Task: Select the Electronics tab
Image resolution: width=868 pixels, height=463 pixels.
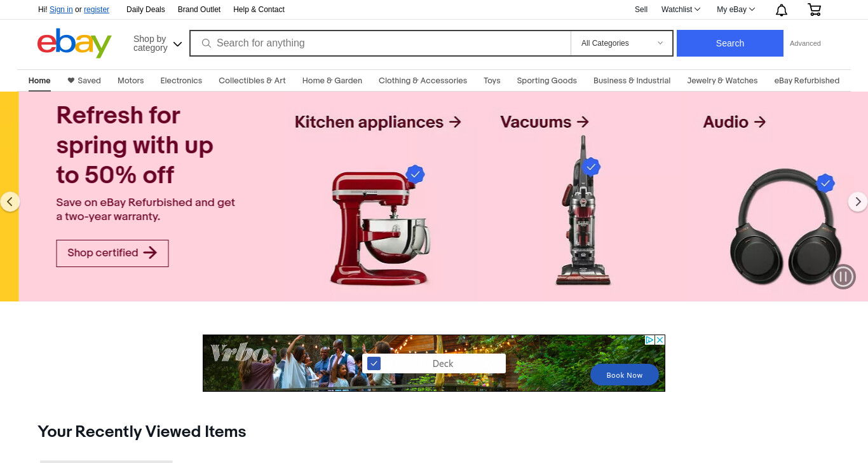Action: [181, 81]
